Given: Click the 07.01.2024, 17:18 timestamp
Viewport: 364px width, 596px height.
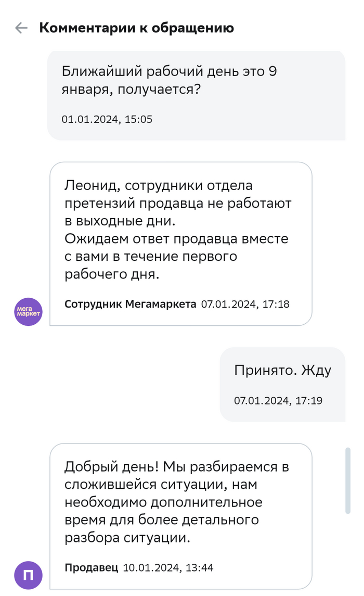Looking at the screenshot, I should pos(245,304).
